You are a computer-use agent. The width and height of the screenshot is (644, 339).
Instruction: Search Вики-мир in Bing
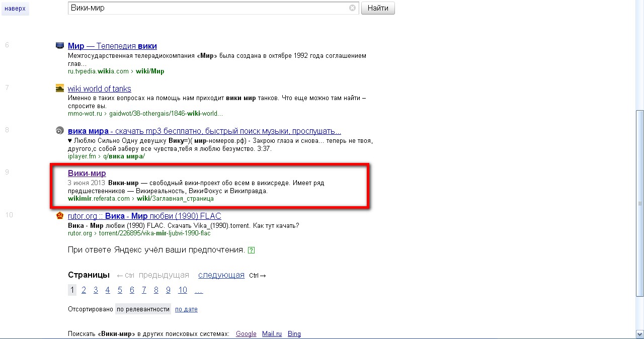294,334
